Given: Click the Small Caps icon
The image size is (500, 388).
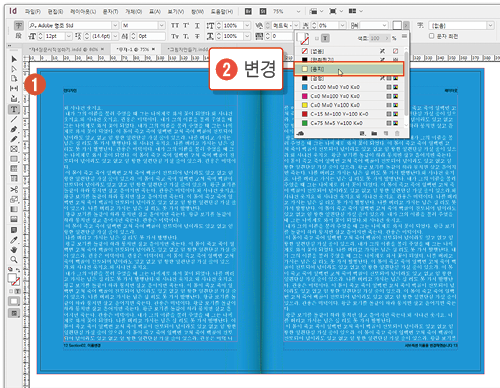Looking at the screenshot, I should (x=175, y=36).
